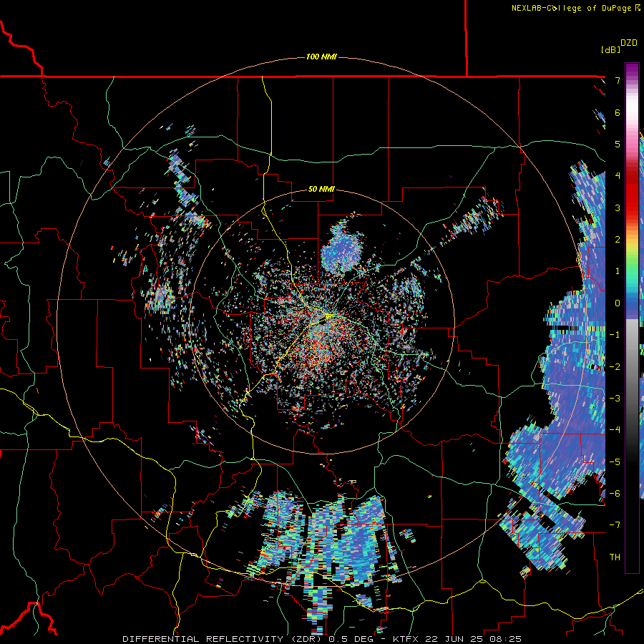This screenshot has height=644, width=644.
Task: Click the color scale bar at 7 dB
Action: coord(632,80)
